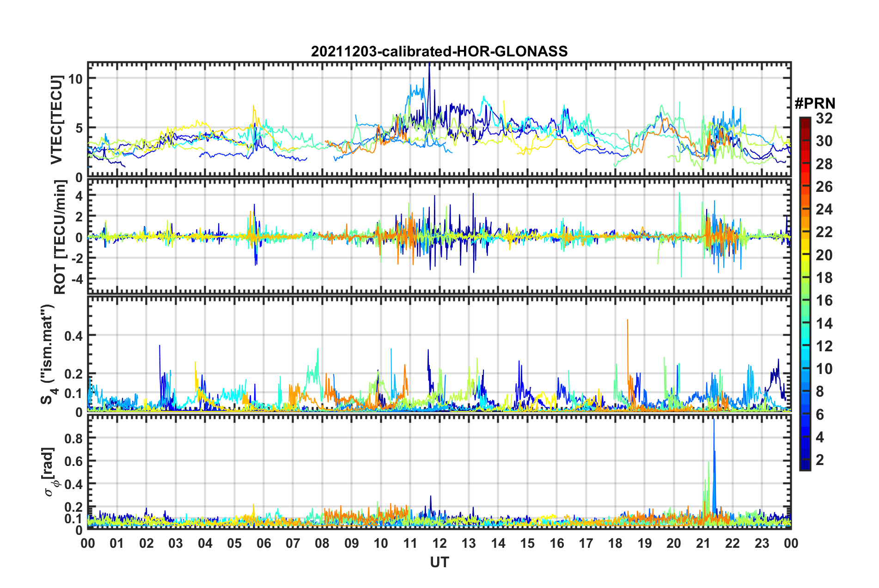
Task: Click the sigma phi tick label 0.8
Action: click(74, 438)
